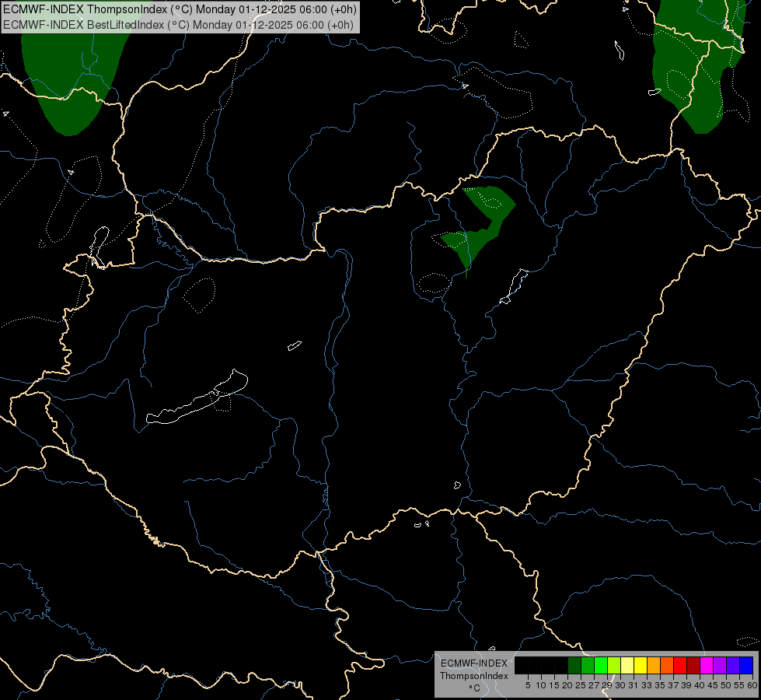This screenshot has height=700, width=761.
Task: Select the violet 50–55 legend swatch
Action: tap(733, 665)
